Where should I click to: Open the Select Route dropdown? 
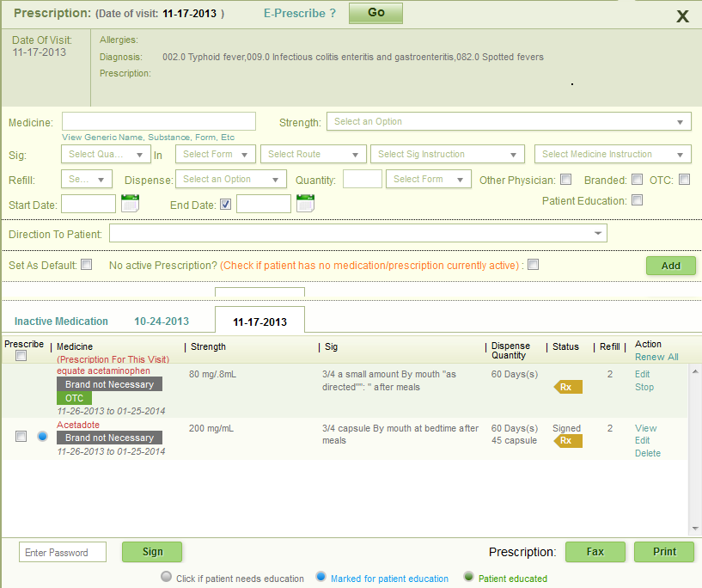314,155
